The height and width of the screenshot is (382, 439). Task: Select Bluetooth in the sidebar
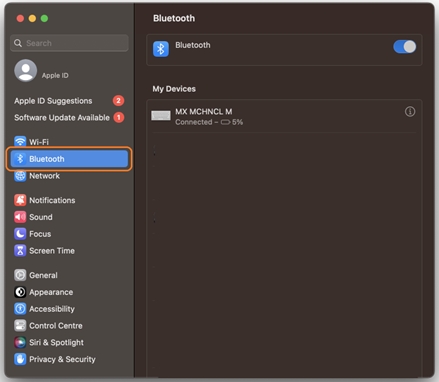point(69,159)
